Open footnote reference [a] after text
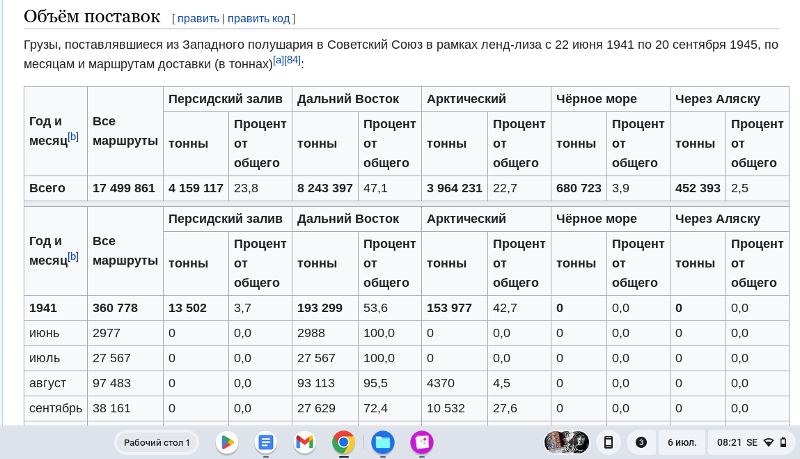This screenshot has height=459, width=800. tap(278, 60)
